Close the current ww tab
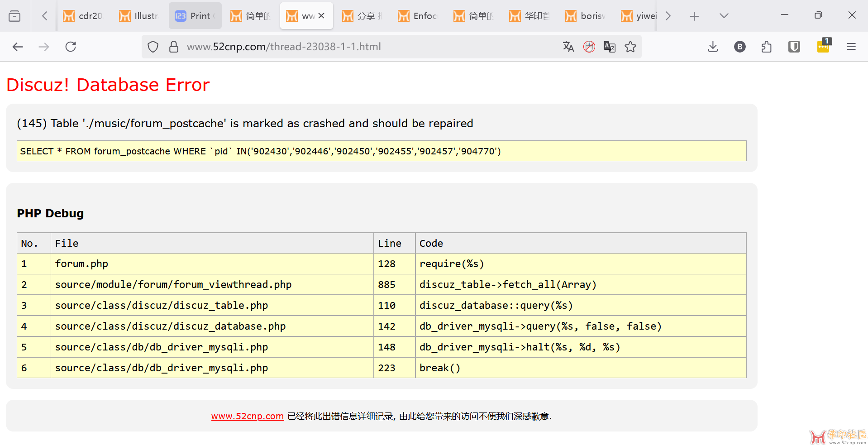 [321, 16]
